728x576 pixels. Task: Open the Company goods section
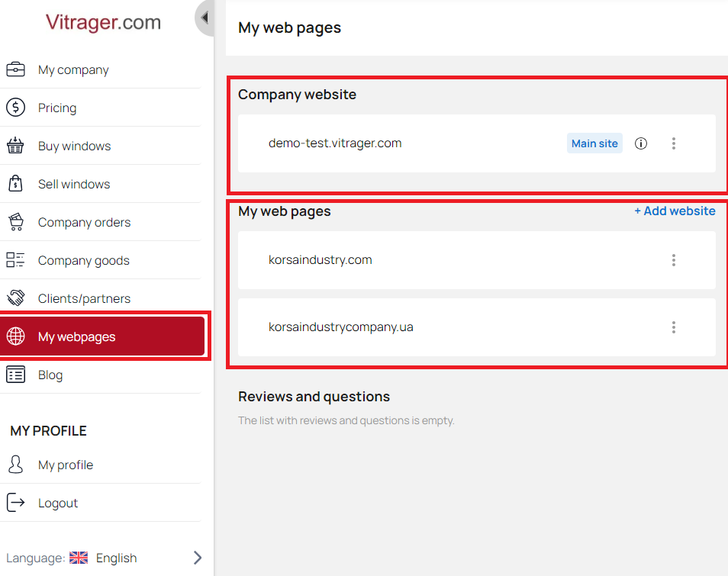click(x=84, y=260)
